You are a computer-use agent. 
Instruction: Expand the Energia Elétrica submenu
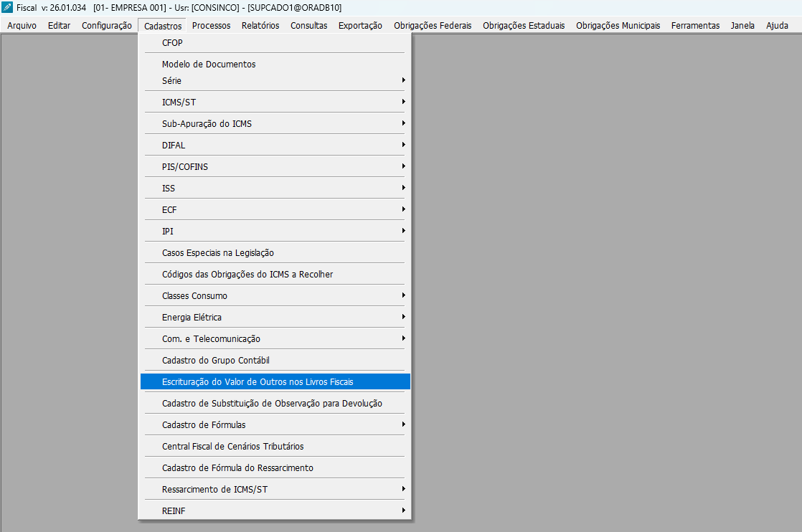click(275, 317)
